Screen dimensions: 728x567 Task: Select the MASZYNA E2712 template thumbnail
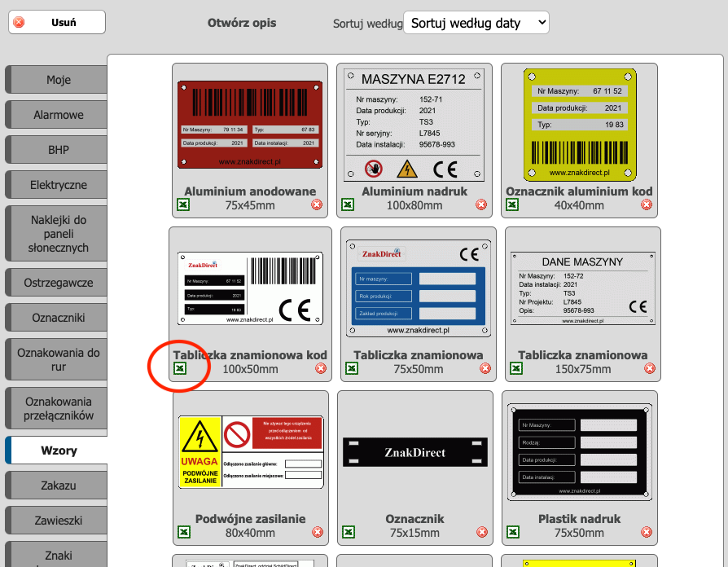pyautogui.click(x=414, y=123)
